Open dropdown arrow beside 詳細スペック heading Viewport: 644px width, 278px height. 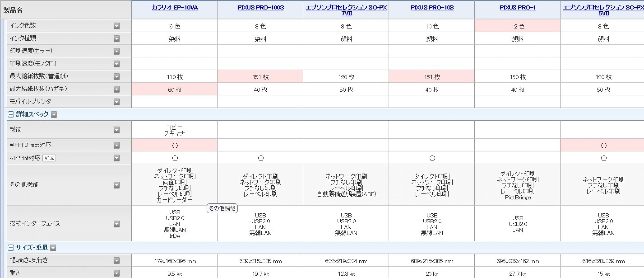[54, 115]
